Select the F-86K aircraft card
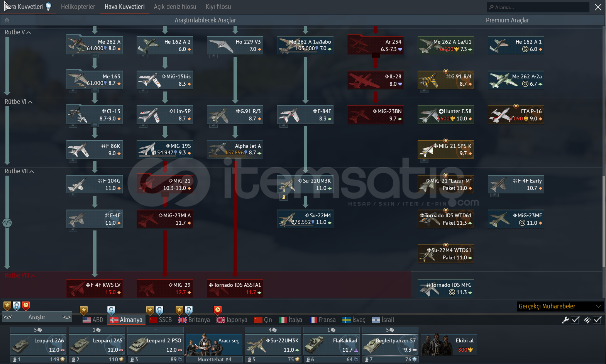 click(x=95, y=149)
